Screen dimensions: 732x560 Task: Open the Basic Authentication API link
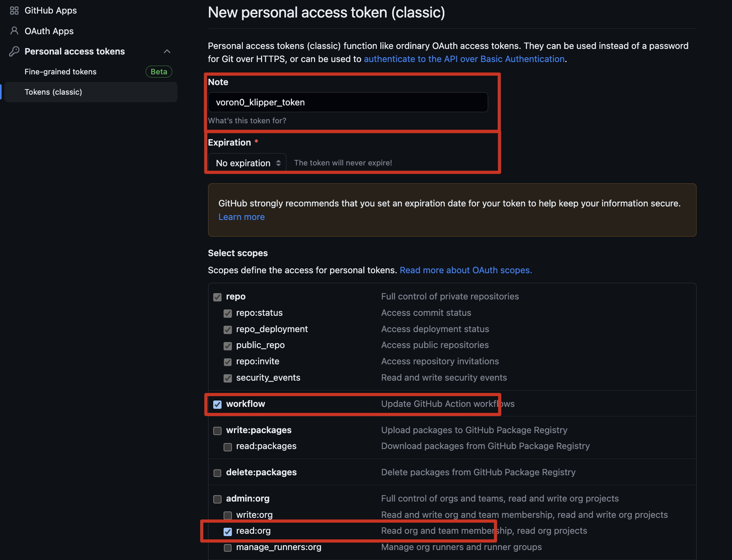(x=464, y=59)
